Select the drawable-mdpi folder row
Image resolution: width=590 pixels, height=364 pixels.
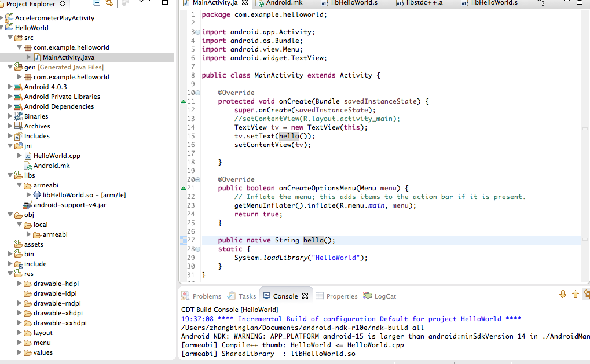click(52, 303)
